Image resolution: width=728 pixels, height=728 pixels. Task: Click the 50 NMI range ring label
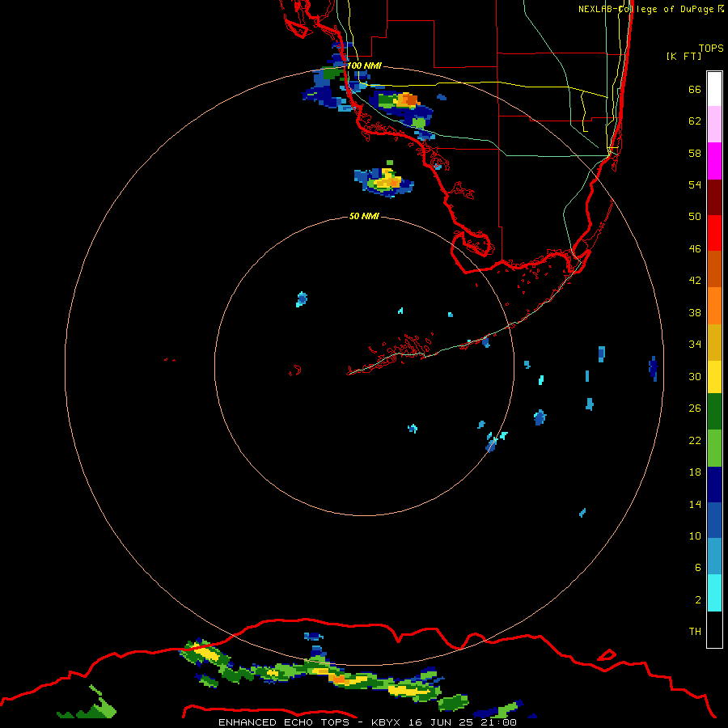[364, 216]
